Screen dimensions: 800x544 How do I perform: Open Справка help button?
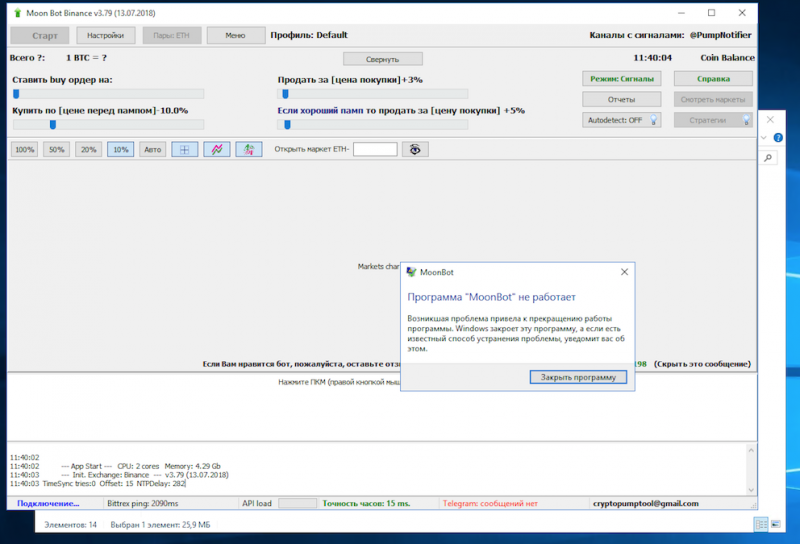[713, 79]
